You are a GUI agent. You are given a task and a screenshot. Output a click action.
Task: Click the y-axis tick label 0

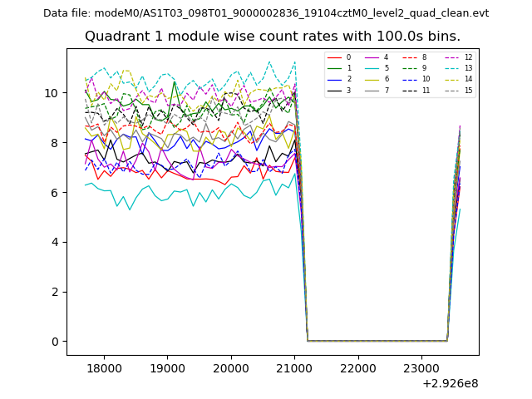55,342
